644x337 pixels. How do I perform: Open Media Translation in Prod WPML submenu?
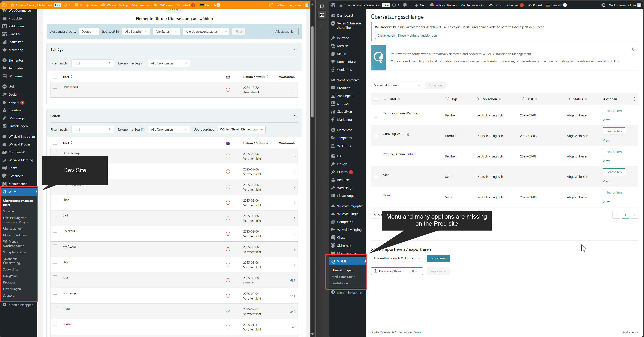click(x=343, y=277)
